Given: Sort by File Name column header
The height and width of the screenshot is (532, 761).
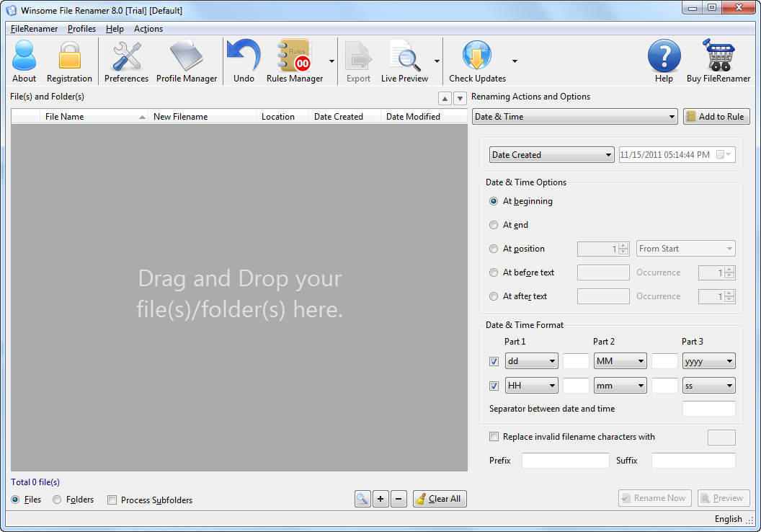Looking at the screenshot, I should [94, 117].
